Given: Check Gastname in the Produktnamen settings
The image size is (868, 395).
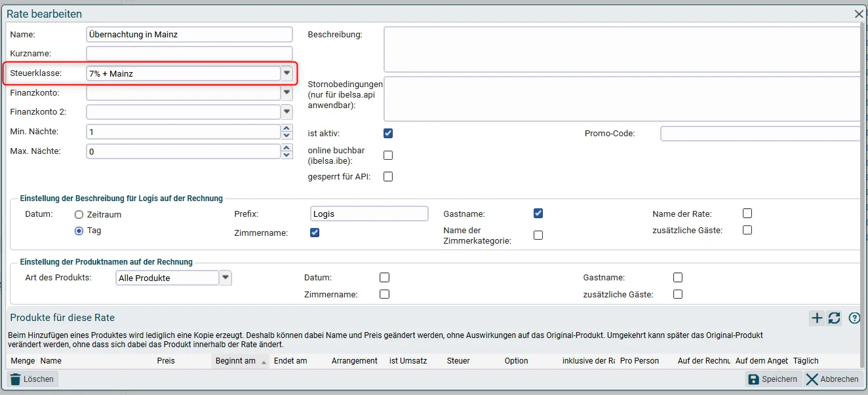Looking at the screenshot, I should click(x=678, y=278).
